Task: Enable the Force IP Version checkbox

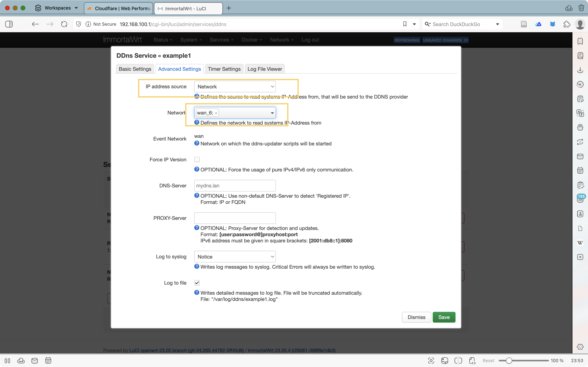Action: click(197, 159)
